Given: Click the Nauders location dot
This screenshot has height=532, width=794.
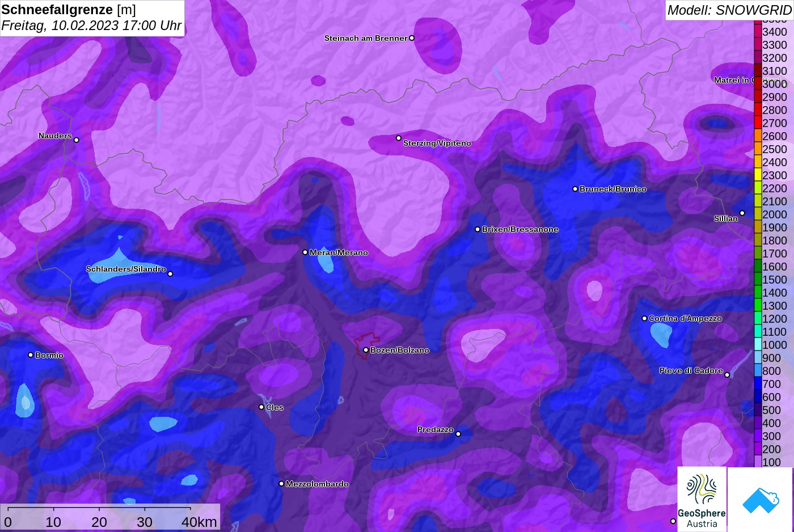Looking at the screenshot, I should (77, 140).
